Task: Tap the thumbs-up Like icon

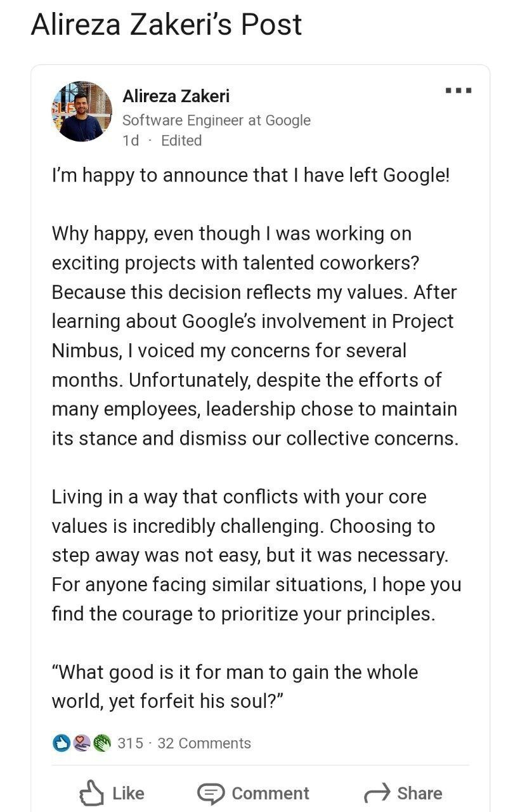Action: (x=91, y=793)
